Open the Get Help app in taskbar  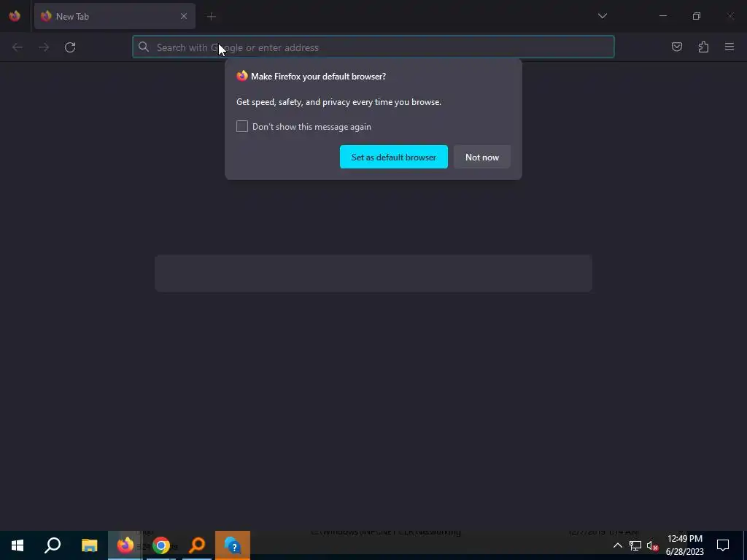click(x=233, y=545)
